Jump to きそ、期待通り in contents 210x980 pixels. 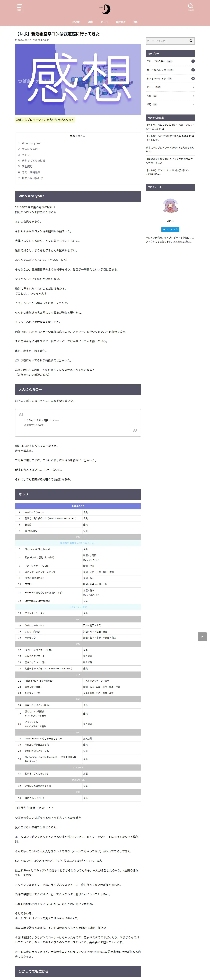pos(31,172)
